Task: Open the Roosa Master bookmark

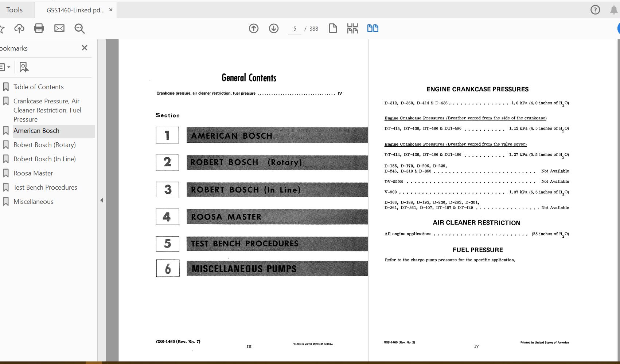Action: tap(33, 173)
